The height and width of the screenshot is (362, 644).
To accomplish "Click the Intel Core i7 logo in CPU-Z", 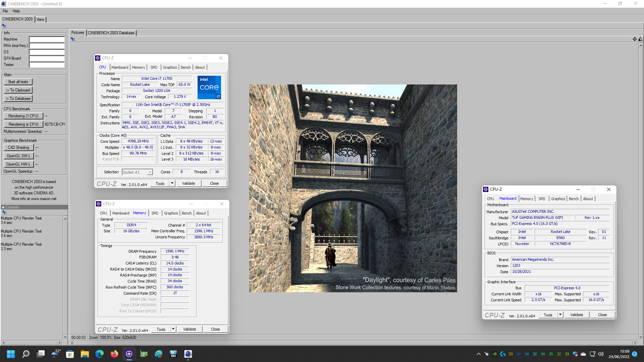I will click(x=209, y=87).
